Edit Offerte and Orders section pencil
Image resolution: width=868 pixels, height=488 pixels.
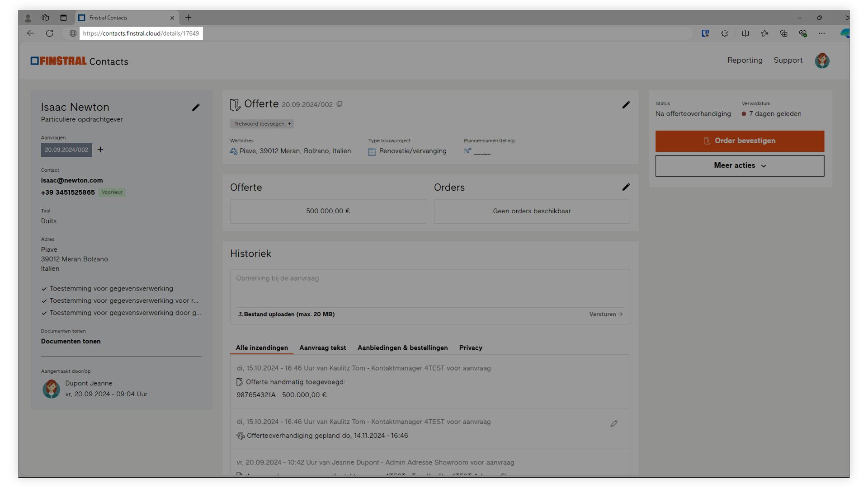[x=626, y=187]
